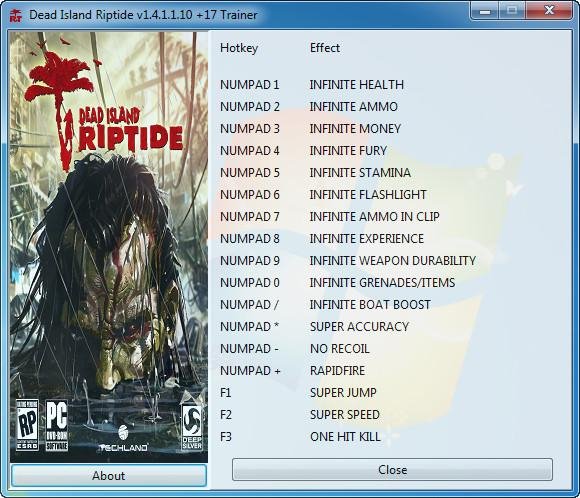Click the PC DVD-ROM software logo
The image size is (580, 498).
(x=57, y=425)
